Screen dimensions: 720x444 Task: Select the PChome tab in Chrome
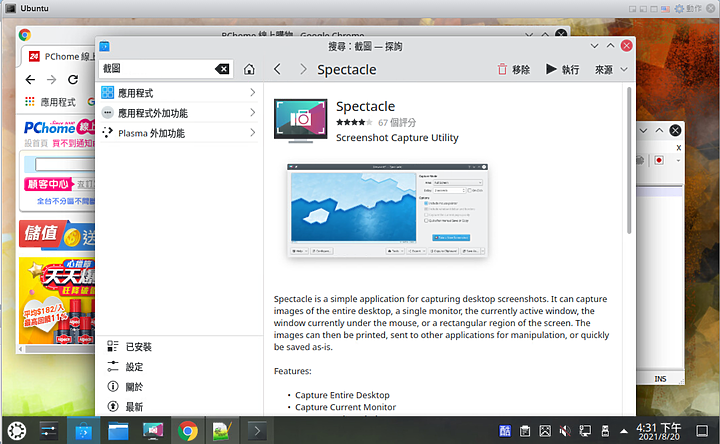tap(61, 56)
